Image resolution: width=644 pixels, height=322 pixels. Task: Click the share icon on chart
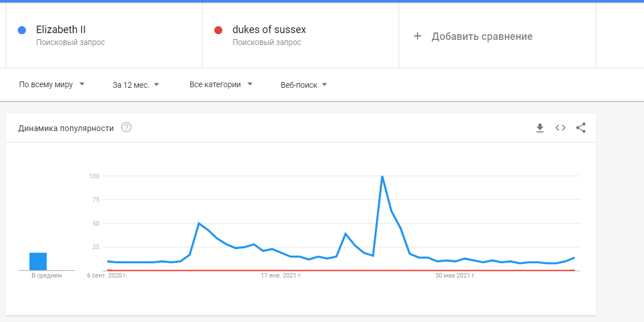581,128
